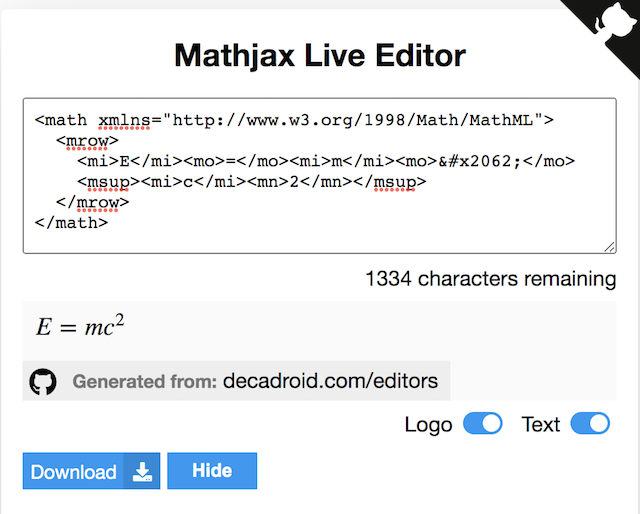The width and height of the screenshot is (640, 514).
Task: Click the <msup> line in the code
Action: (x=251, y=182)
